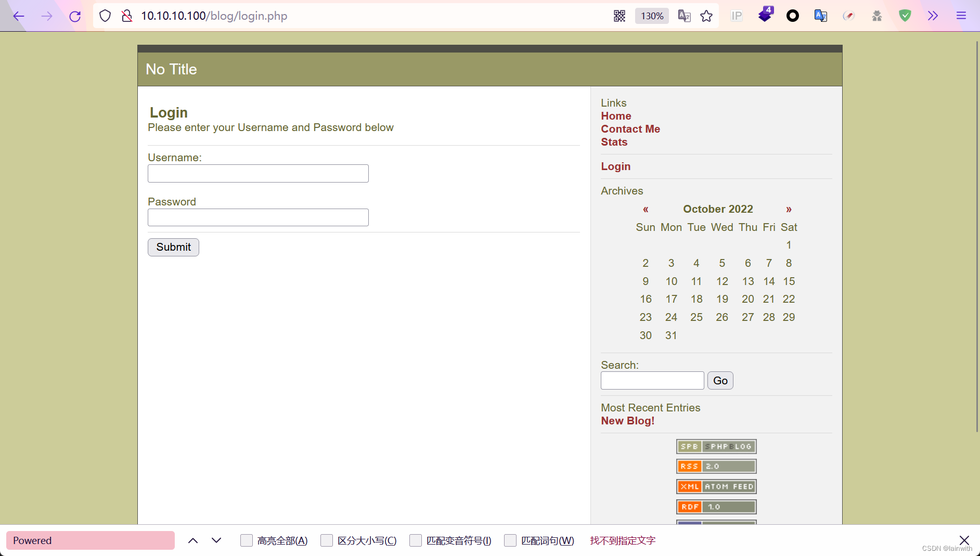Open the IP extension icon
Viewport: 980px width, 556px height.
pos(737,16)
